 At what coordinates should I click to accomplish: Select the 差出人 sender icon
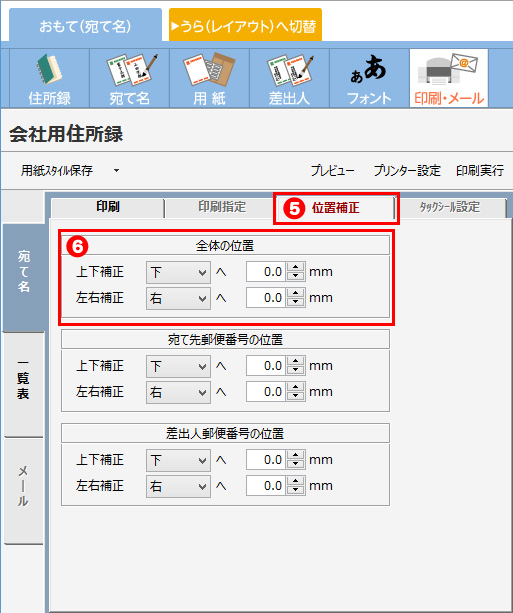[289, 78]
